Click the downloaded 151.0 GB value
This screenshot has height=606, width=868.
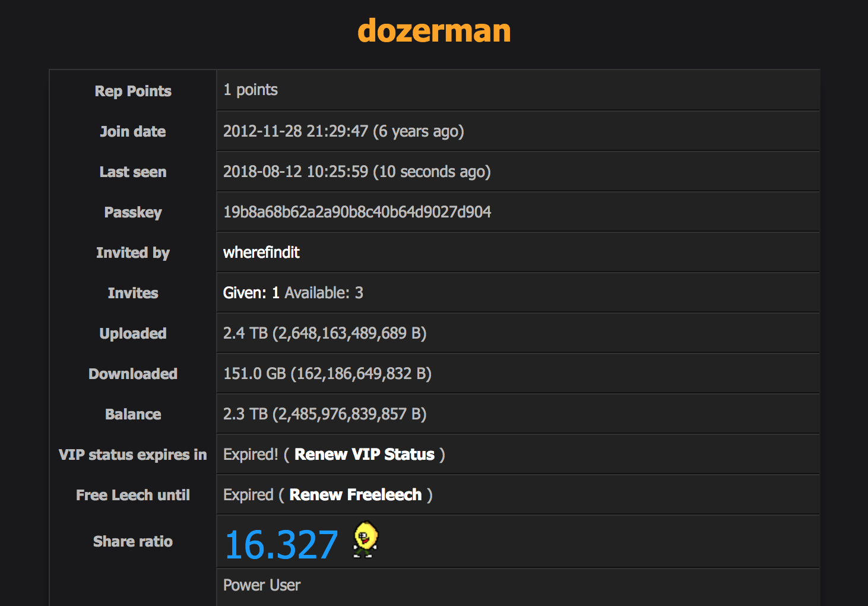327,374
